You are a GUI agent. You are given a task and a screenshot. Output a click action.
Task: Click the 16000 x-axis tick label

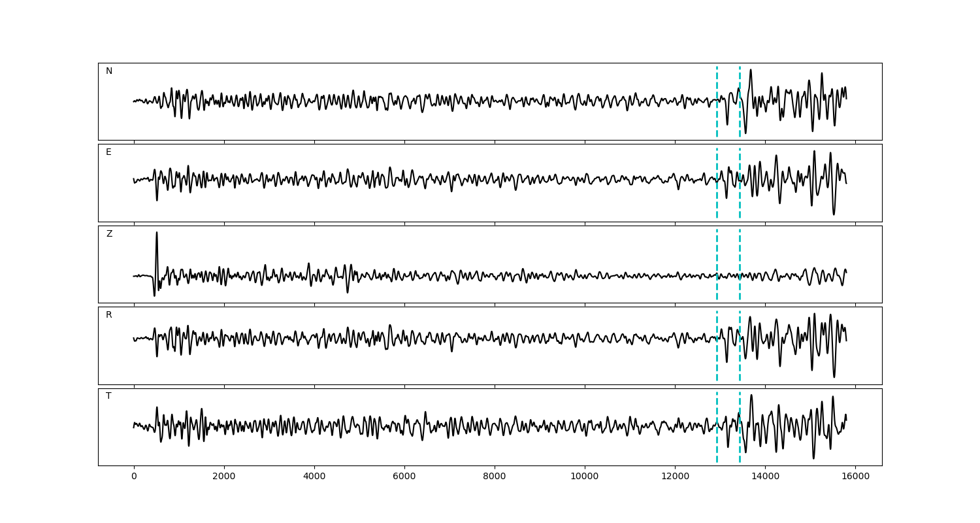tap(855, 477)
